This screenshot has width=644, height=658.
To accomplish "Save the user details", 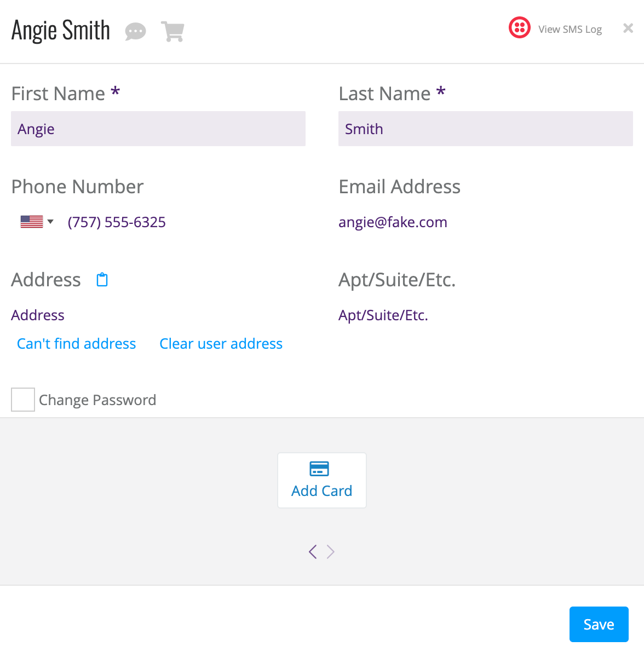I will [599, 624].
